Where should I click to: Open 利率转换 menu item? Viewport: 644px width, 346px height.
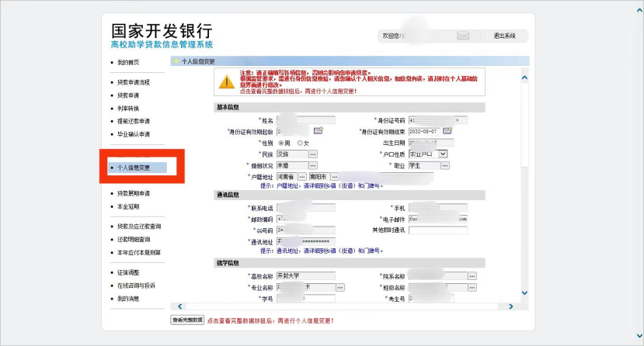point(128,109)
